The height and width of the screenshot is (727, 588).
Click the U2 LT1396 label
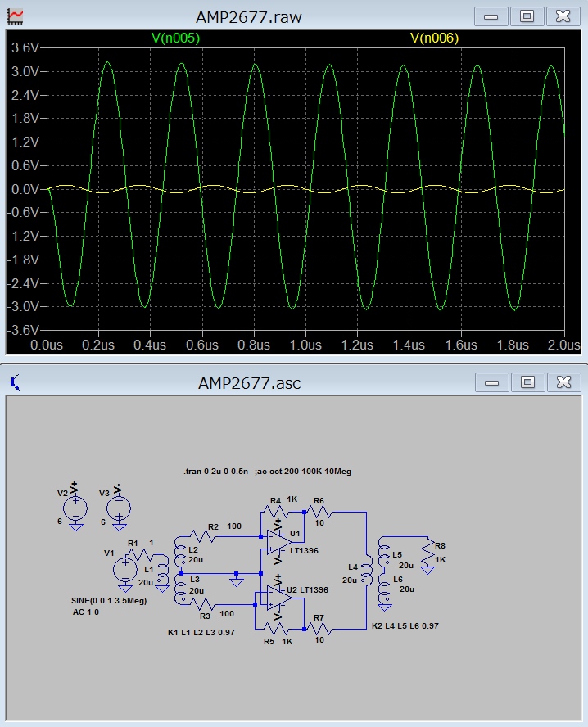pyautogui.click(x=307, y=589)
